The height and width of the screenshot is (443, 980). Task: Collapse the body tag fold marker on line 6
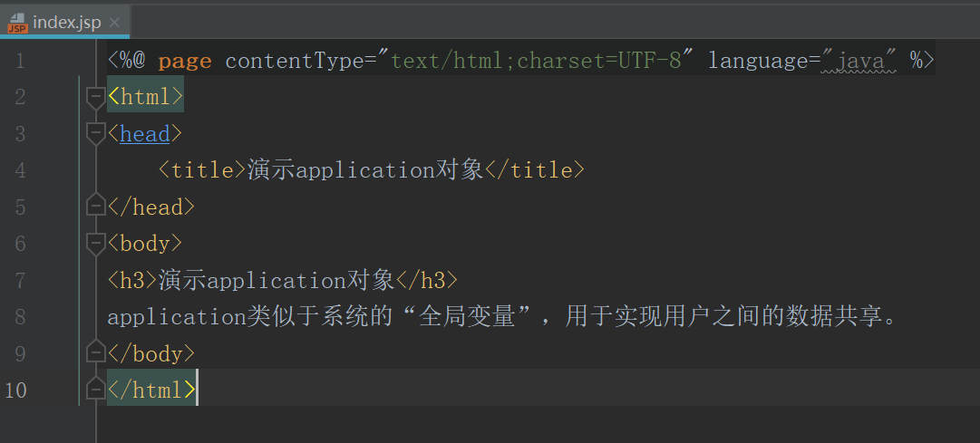[95, 245]
